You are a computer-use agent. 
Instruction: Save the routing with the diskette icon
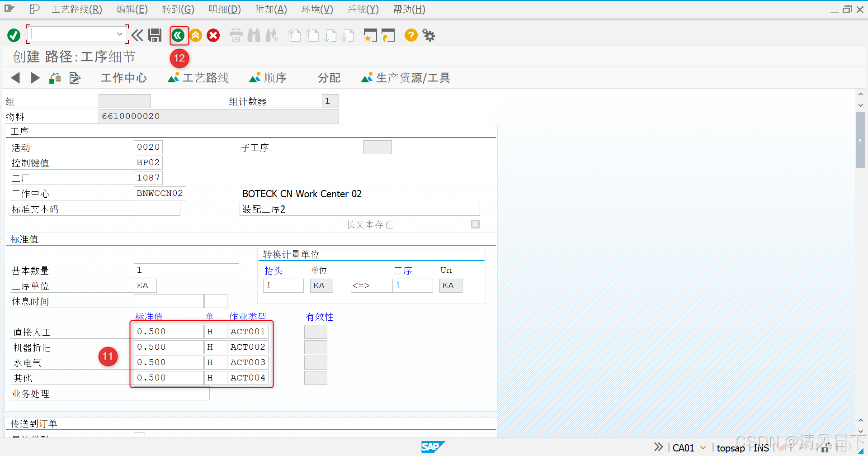[155, 35]
